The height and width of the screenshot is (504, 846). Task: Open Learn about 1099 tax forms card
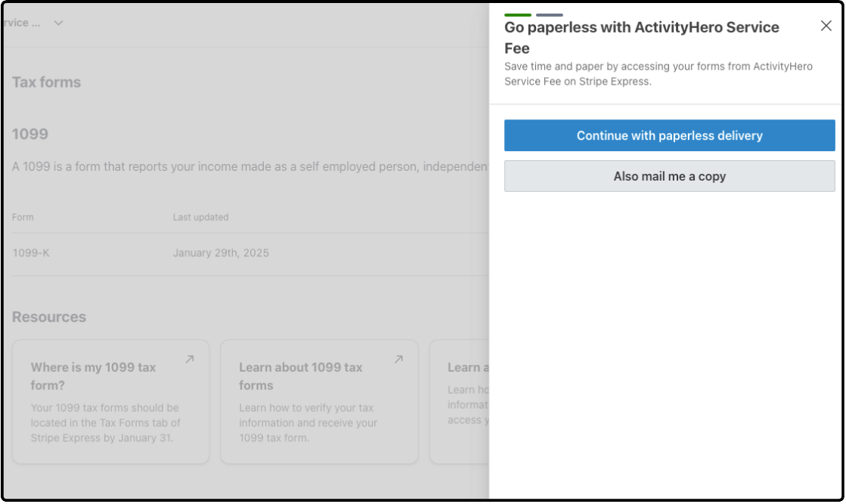click(x=319, y=401)
